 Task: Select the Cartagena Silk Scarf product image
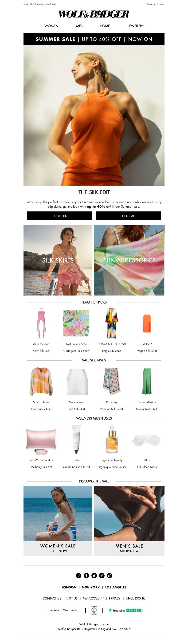click(76, 323)
